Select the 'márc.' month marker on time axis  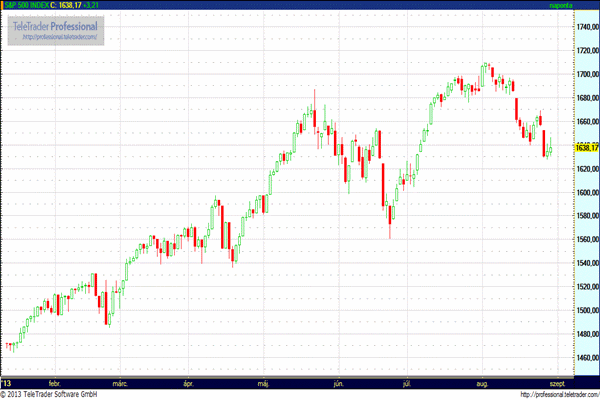click(121, 382)
